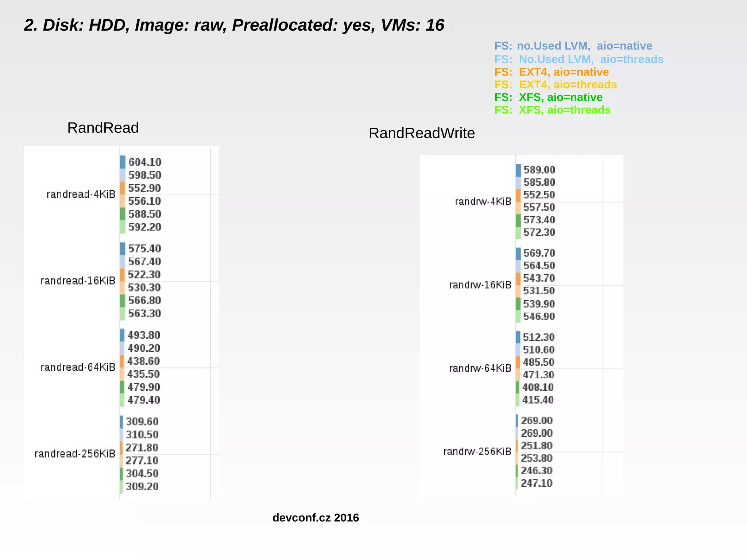Image resolution: width=747 pixels, height=560 pixels.
Task: Click the randread-256KiB axis label
Action: coord(75,453)
